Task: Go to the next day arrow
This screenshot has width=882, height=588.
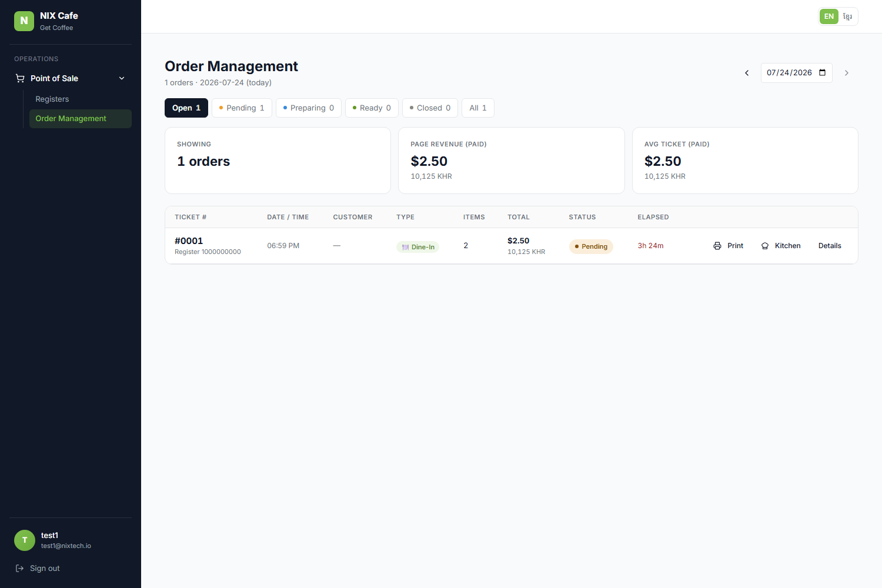Action: [847, 73]
